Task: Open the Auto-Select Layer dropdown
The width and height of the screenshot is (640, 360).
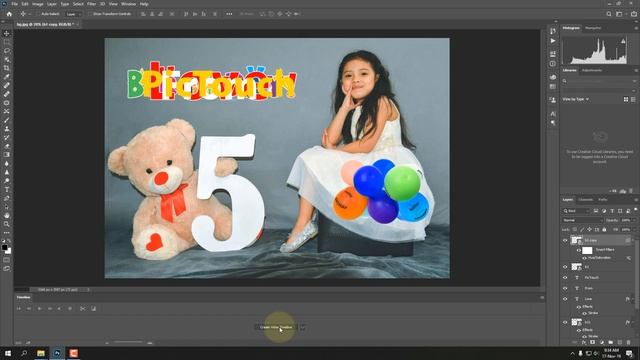Action: [x=73, y=14]
